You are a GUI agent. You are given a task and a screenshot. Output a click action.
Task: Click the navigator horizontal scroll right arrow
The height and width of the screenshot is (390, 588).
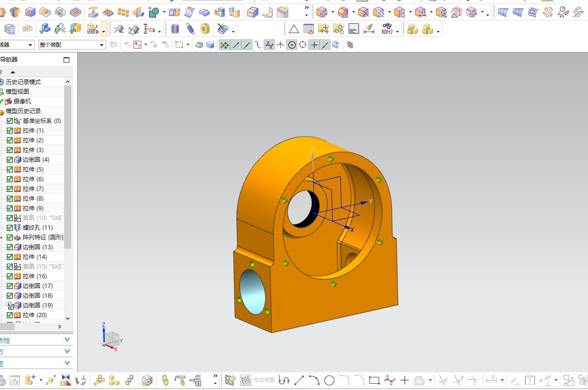tap(60, 327)
